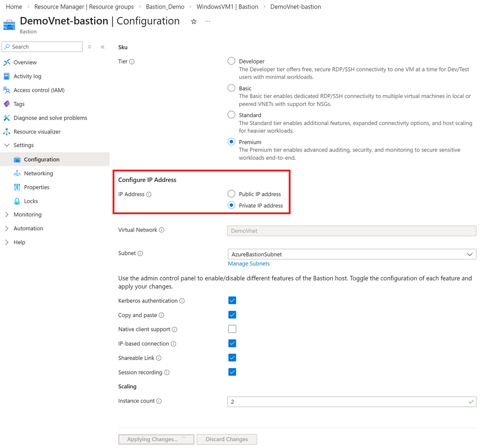Click the Applying Changes button
Viewport: 500px width, 448px height.
click(156, 439)
